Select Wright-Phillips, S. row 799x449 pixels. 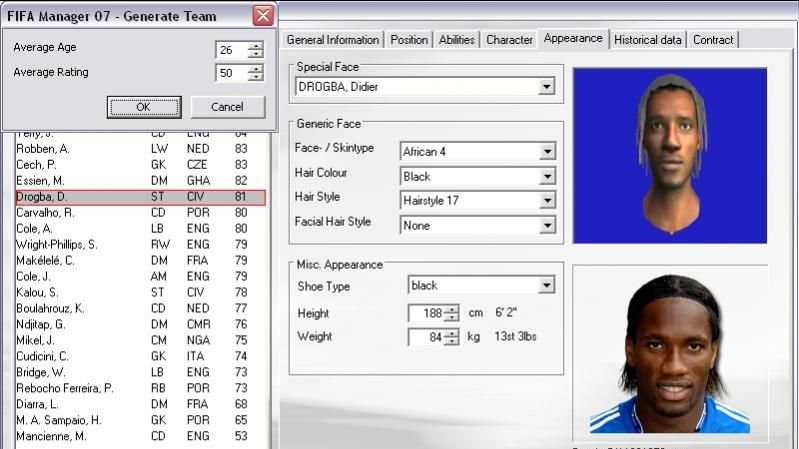[141, 245]
